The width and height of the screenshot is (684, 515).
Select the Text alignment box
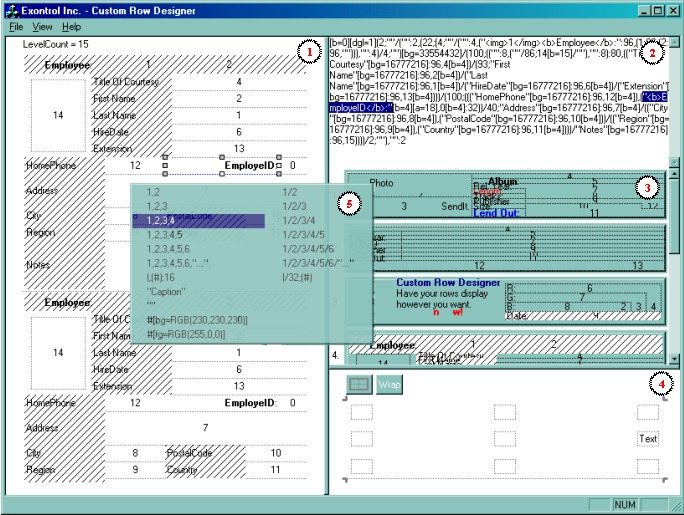[x=648, y=439]
